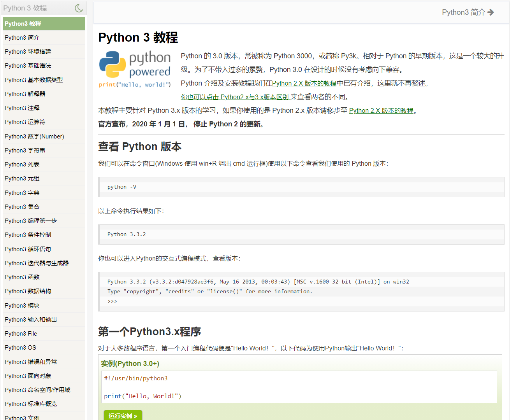
Task: Open Python3 模块 chapter
Action: click(44, 306)
